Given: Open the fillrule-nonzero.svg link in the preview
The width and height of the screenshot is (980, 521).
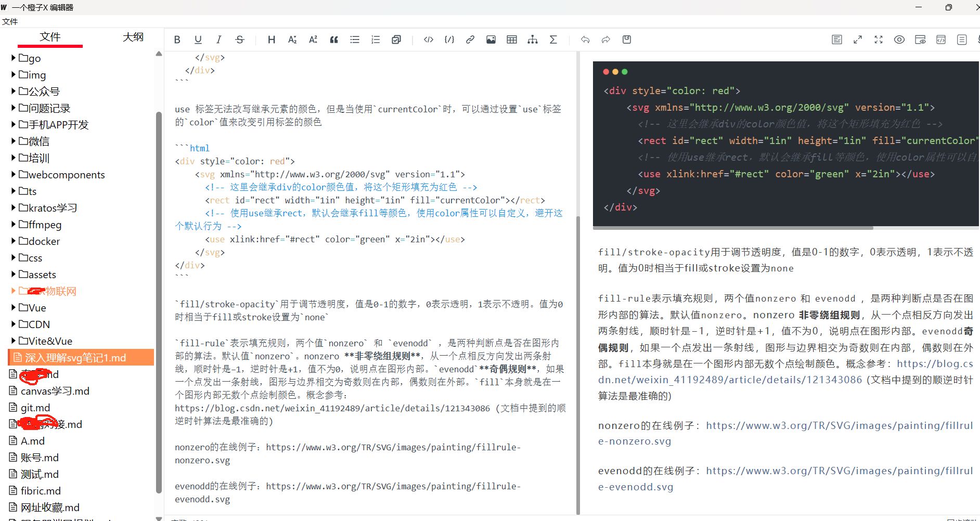Looking at the screenshot, I should click(785, 433).
